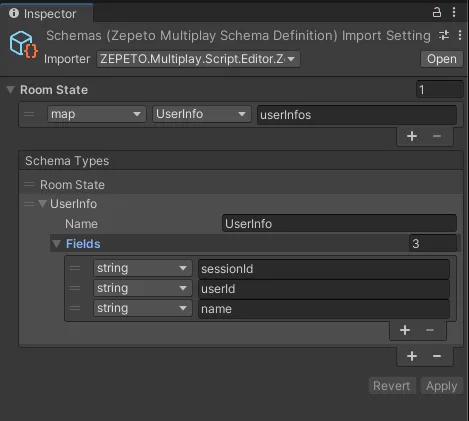469x421 pixels.
Task: Add a new Room State entry with the plus
Action: [412, 136]
